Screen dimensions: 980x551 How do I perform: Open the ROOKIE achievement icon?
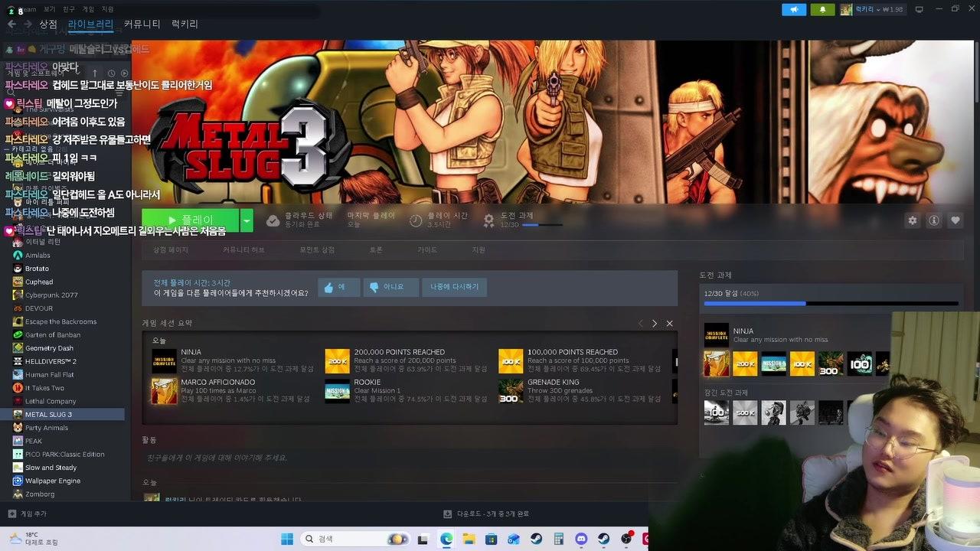click(x=338, y=390)
